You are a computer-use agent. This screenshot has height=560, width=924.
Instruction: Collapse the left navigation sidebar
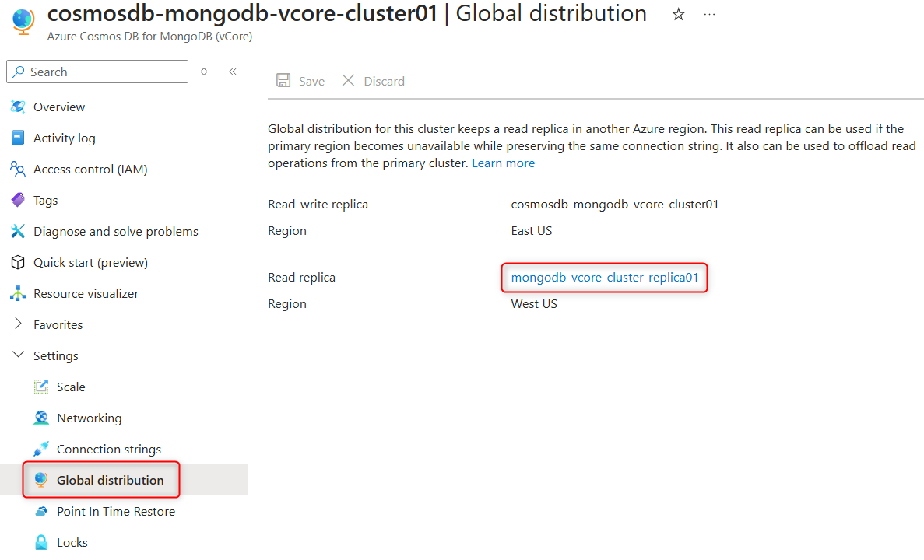(x=232, y=71)
